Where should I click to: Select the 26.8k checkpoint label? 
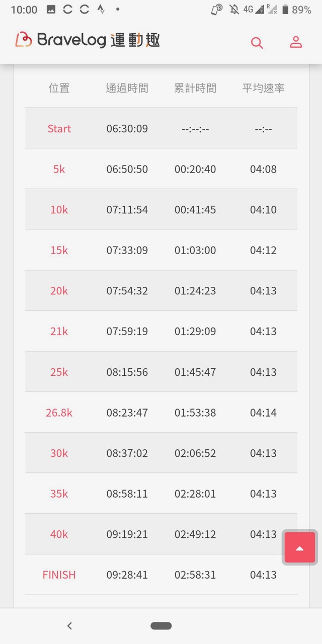point(59,413)
